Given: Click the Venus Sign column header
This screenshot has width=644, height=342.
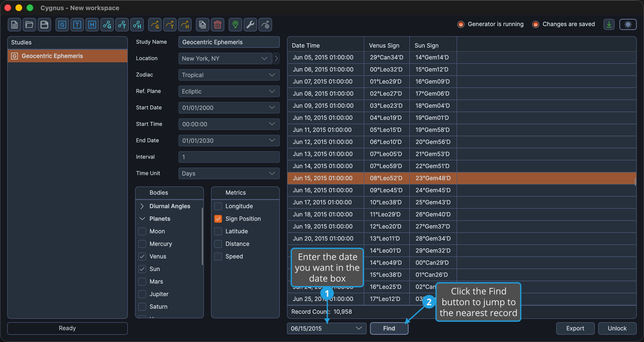Looking at the screenshot, I should 387,45.
